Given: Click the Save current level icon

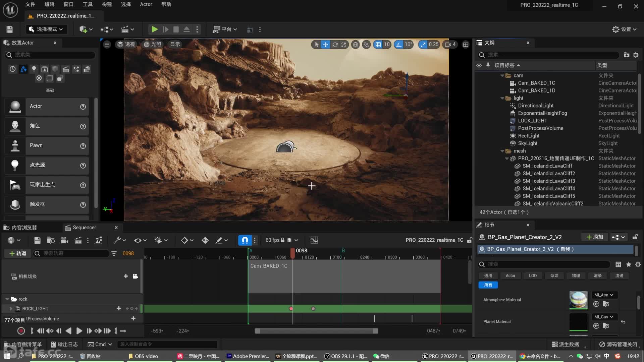Looking at the screenshot, I should (10, 29).
